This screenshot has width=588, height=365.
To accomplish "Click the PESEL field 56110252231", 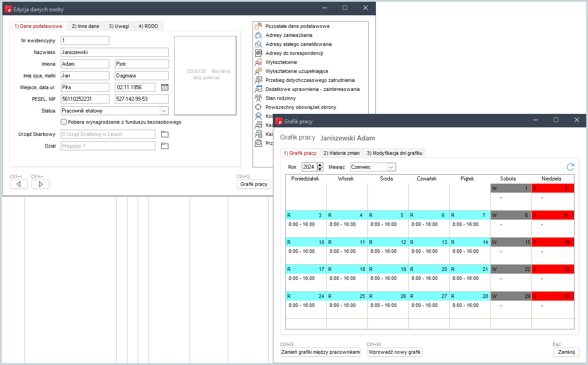I will tap(85, 99).
